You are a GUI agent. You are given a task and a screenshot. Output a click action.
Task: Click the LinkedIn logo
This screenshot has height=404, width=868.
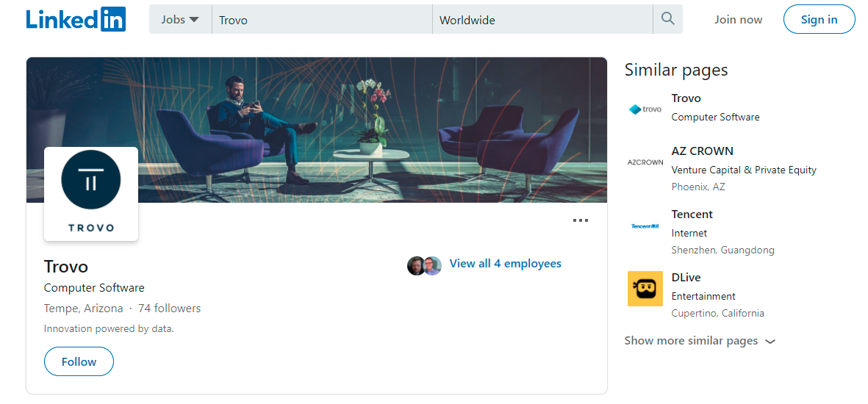[x=75, y=19]
